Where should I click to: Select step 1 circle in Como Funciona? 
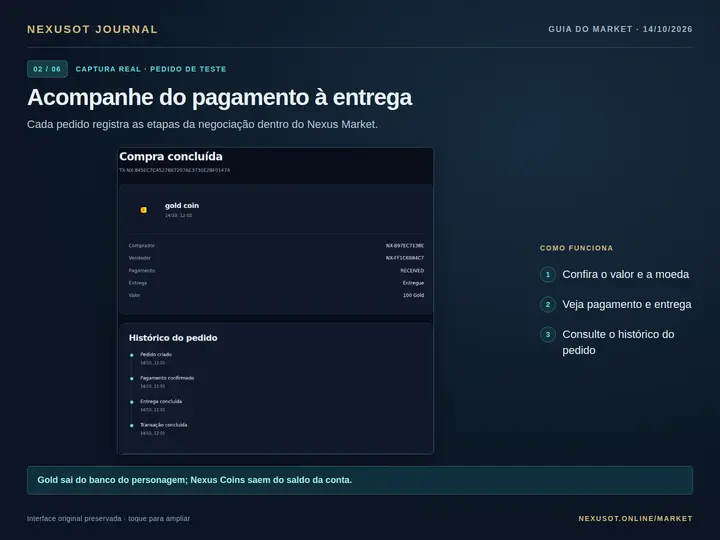pos(548,275)
